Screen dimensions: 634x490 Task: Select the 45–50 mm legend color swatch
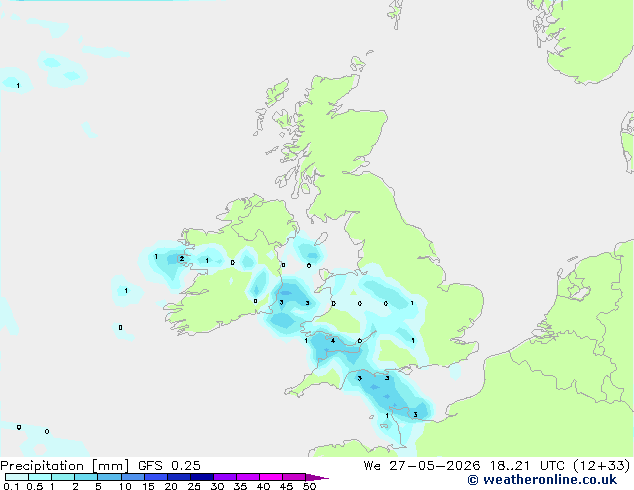pyautogui.click(x=294, y=477)
